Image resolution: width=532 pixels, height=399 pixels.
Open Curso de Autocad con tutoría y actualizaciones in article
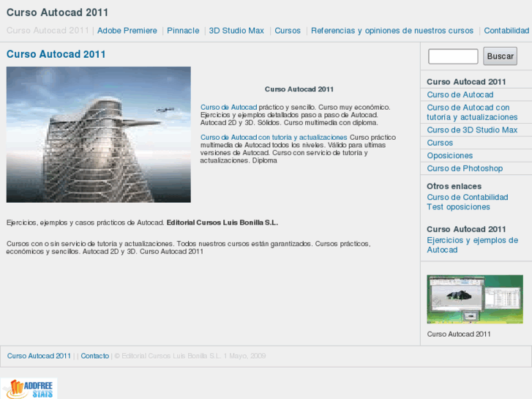tap(274, 137)
